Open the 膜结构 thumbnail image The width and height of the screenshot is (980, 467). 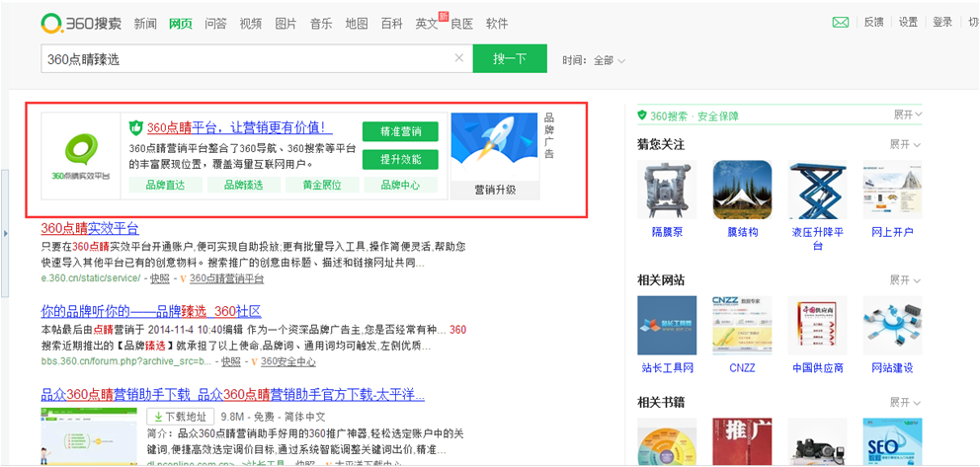742,190
